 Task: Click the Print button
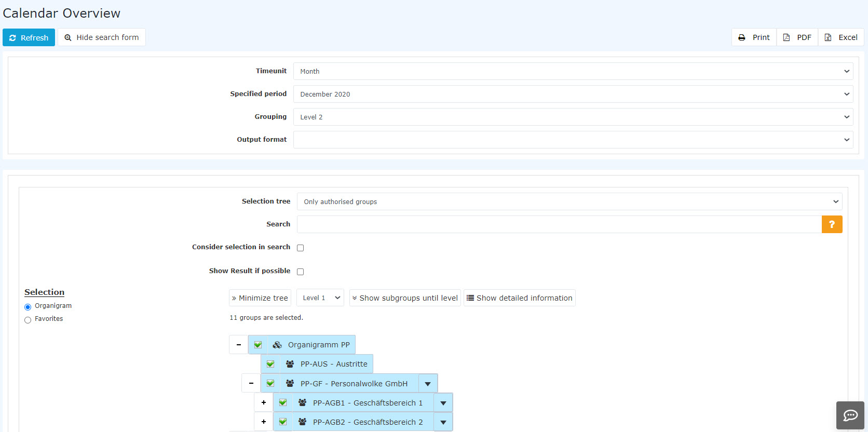tap(754, 37)
